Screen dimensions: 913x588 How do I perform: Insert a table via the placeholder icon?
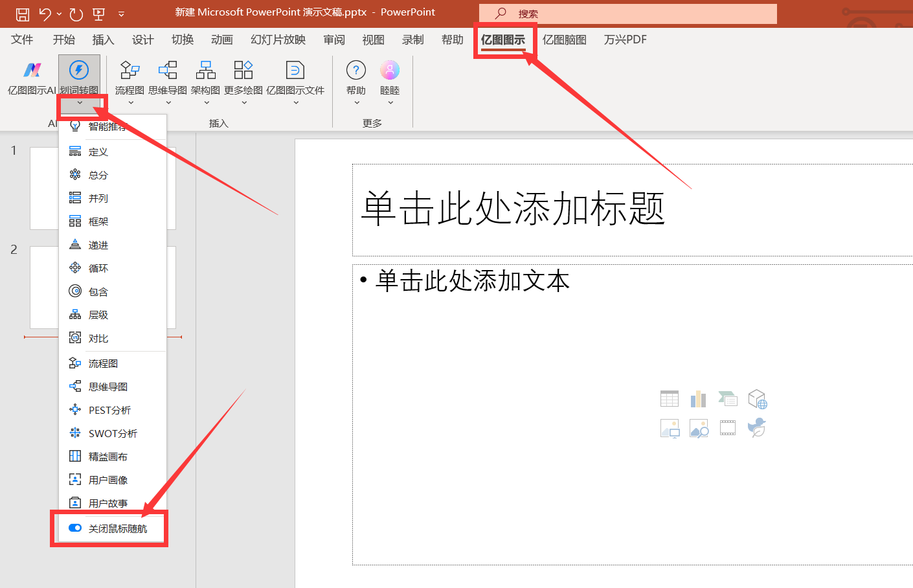(x=670, y=398)
